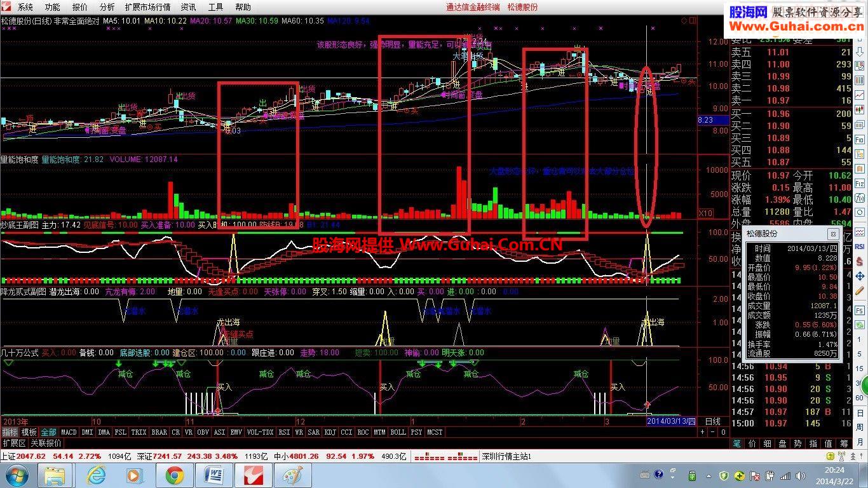Select the 周 weekly period icon
The image size is (868, 488).
858,427
